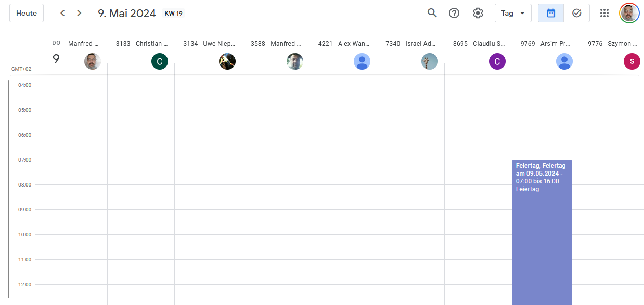This screenshot has width=644, height=305.
Task: Click the avatar of 7340 - Israel Ad
Action: [429, 61]
